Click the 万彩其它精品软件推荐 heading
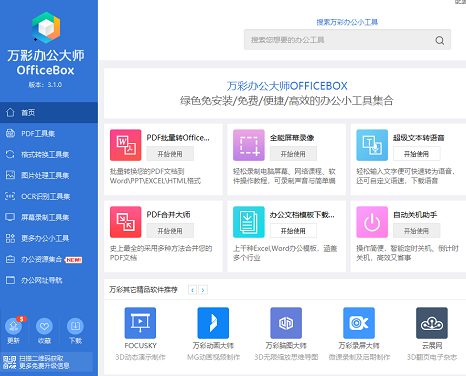 [144, 289]
